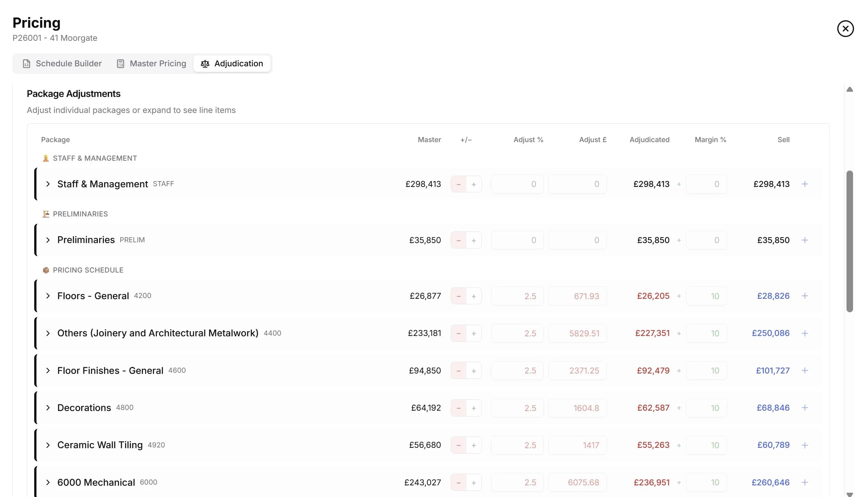Click minus stepper on Ceramic Wall Tiling row
The height and width of the screenshot is (497, 868).
458,445
